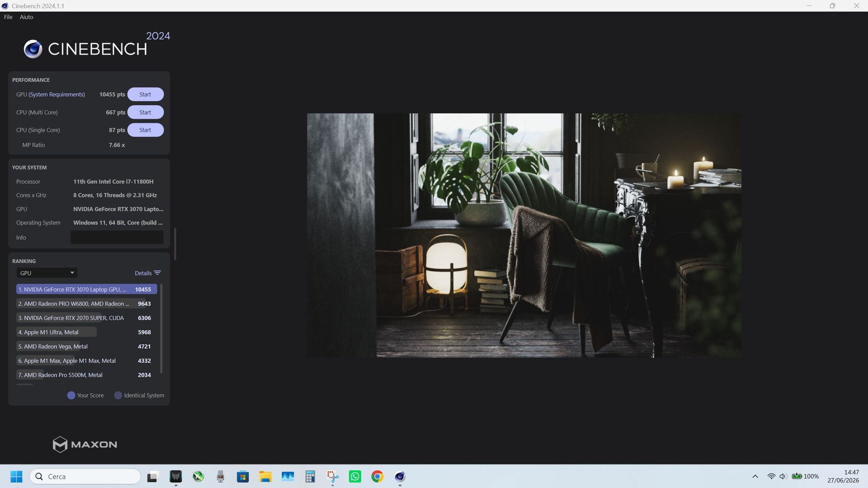Open the Windows Start menu
The width and height of the screenshot is (868, 488).
click(16, 477)
